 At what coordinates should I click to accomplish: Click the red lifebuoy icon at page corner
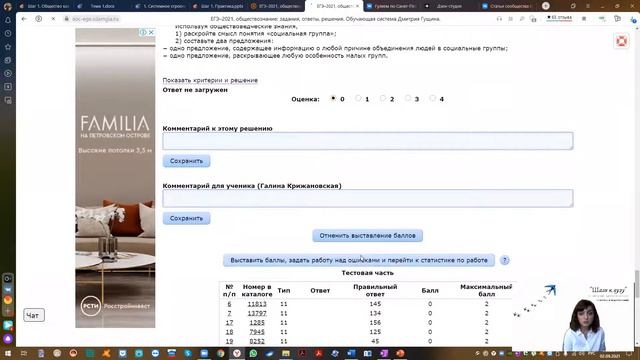point(622,41)
